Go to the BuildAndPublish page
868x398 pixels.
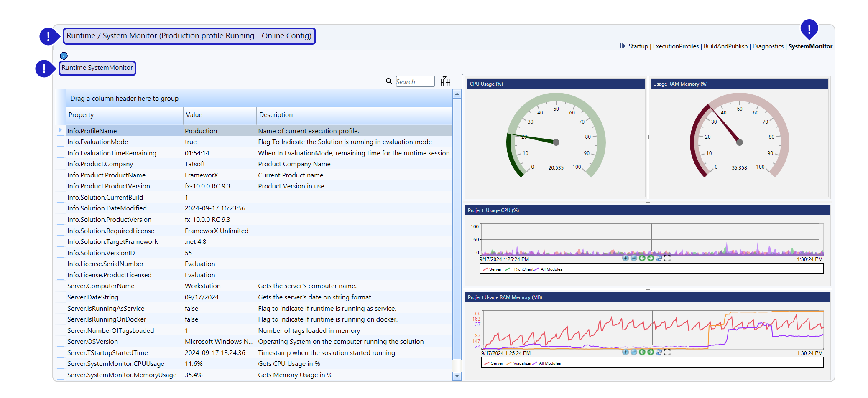click(725, 46)
